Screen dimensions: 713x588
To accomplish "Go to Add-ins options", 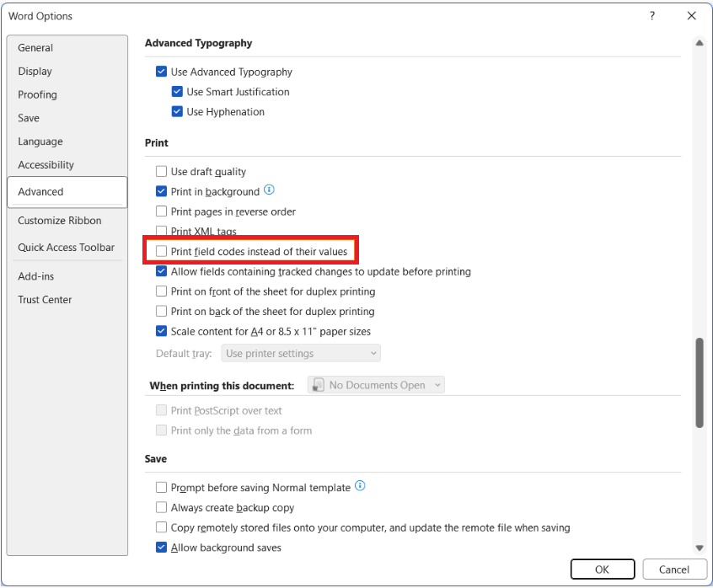I will click(67, 276).
